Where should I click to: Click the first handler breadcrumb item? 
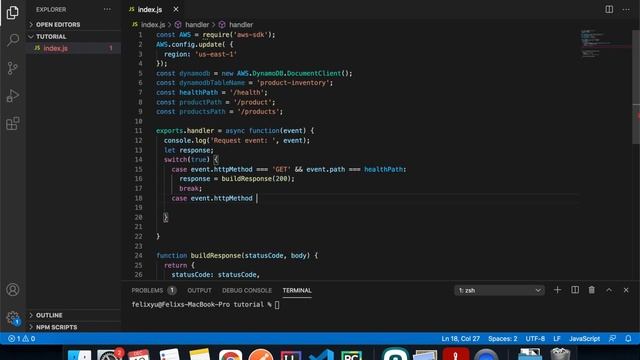[197, 24]
